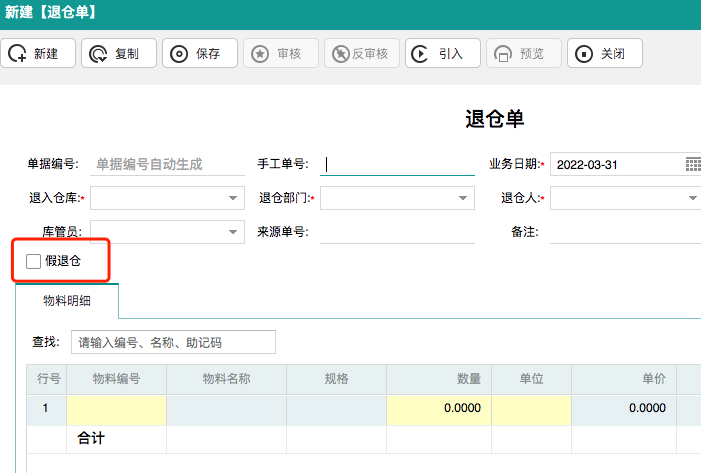
Task: Click the 手工单号 input field
Action: [398, 165]
